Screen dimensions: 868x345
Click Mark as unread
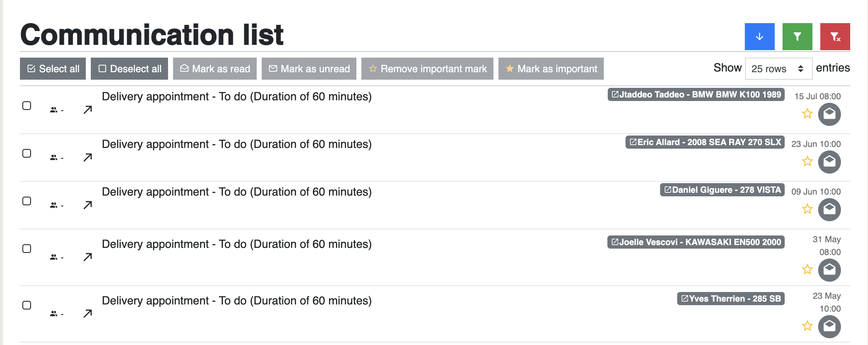(309, 69)
